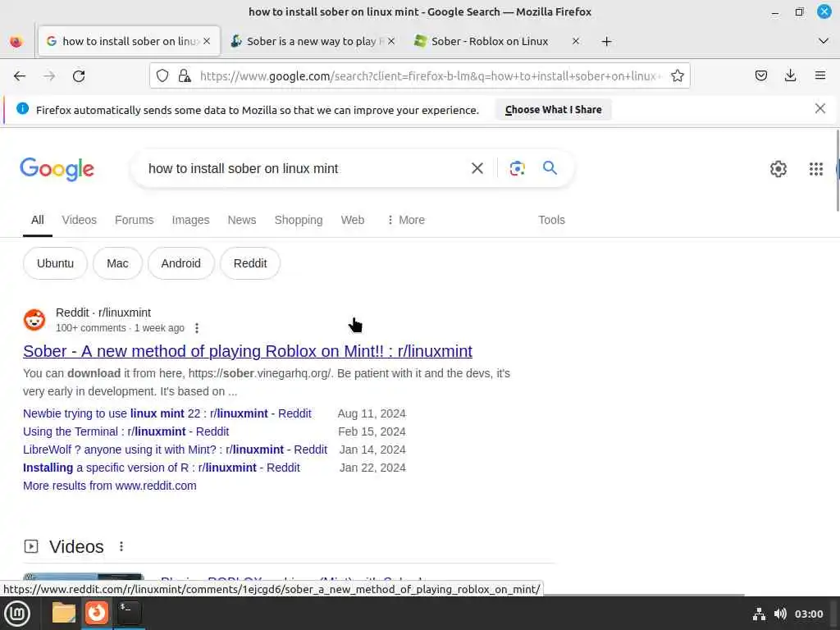Image resolution: width=840 pixels, height=630 pixels.
Task: Click the 03:00 clock in taskbar
Action: coord(808,614)
